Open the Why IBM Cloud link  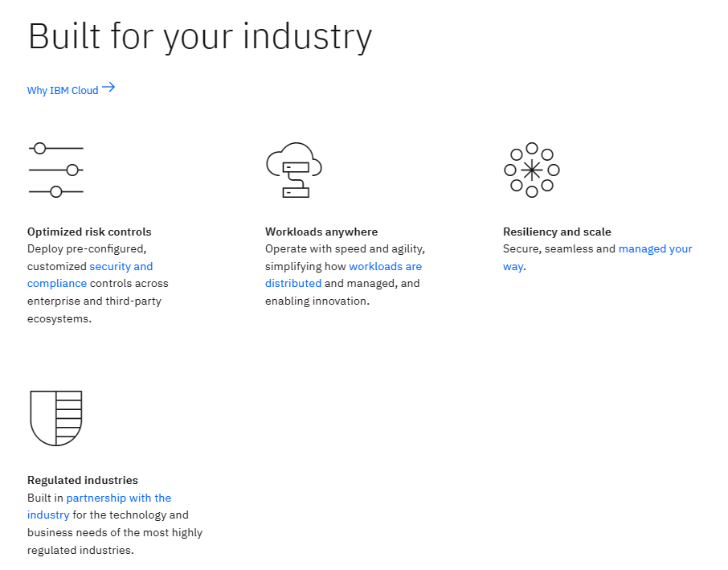click(63, 91)
